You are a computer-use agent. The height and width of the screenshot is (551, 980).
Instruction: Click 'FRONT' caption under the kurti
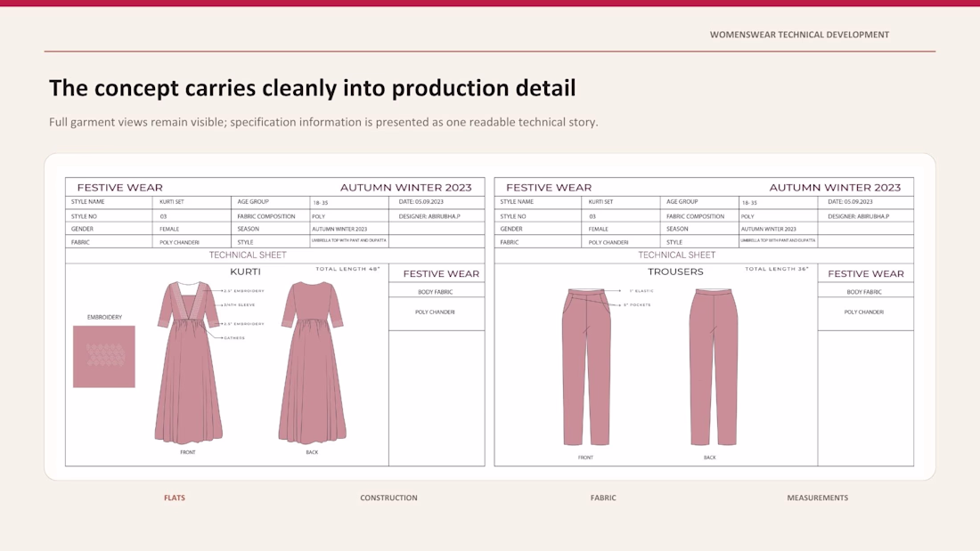(187, 452)
